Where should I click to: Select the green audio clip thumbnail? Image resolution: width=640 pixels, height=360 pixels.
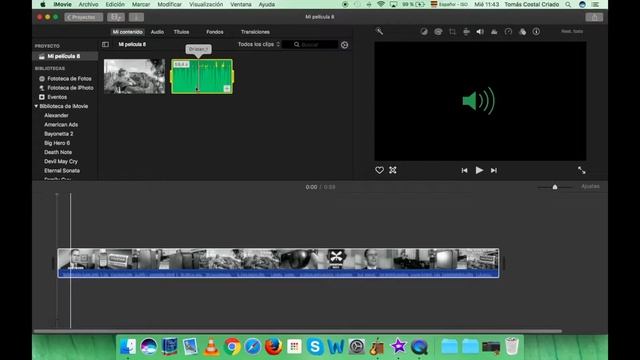point(202,76)
